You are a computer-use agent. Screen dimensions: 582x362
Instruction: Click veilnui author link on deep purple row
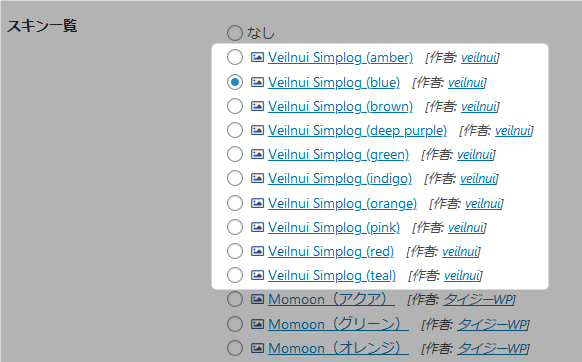[x=513, y=131]
